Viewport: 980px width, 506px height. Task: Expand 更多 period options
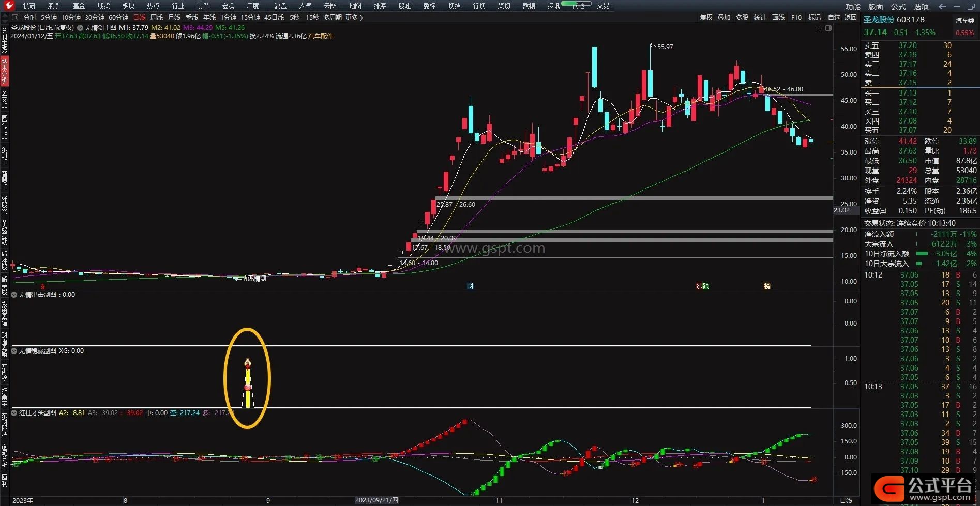coord(354,18)
